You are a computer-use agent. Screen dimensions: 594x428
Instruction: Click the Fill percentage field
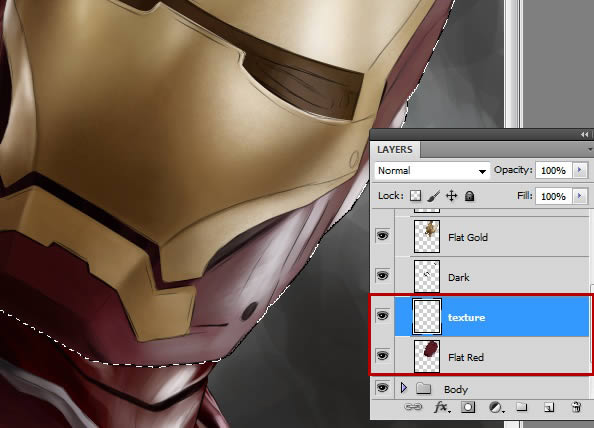point(553,196)
